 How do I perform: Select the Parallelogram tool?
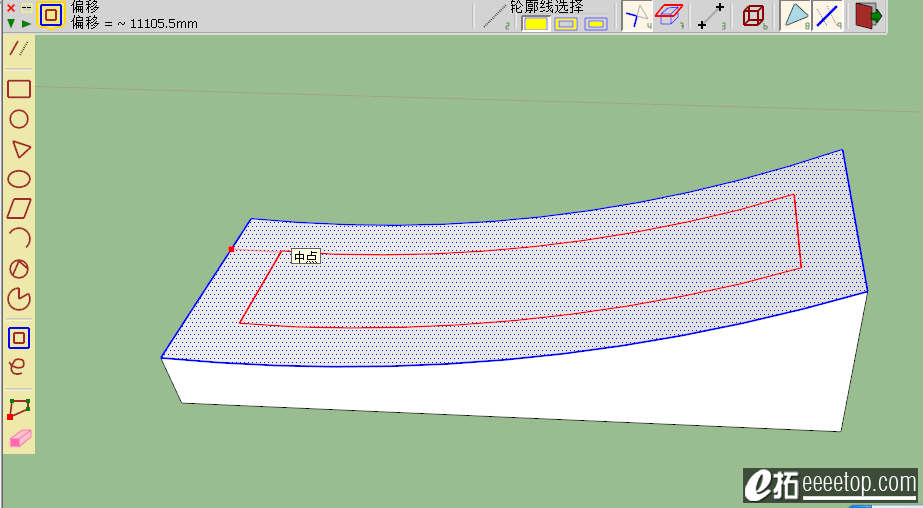19,208
